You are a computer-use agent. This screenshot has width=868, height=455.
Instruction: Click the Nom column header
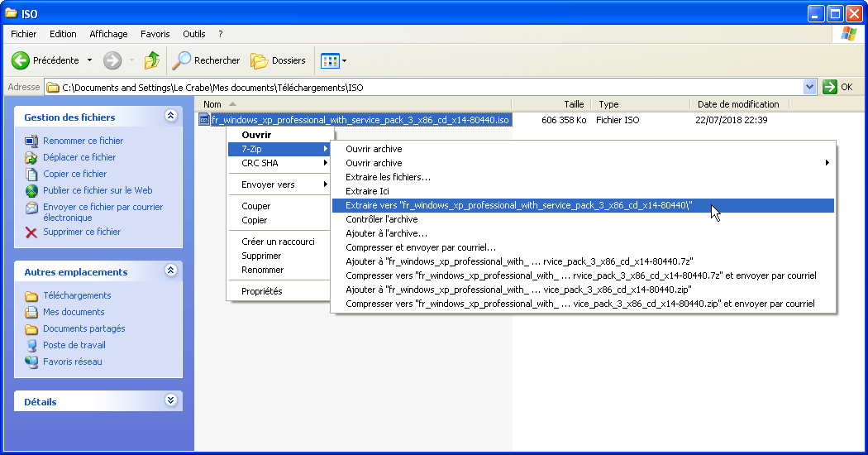pyautogui.click(x=353, y=104)
